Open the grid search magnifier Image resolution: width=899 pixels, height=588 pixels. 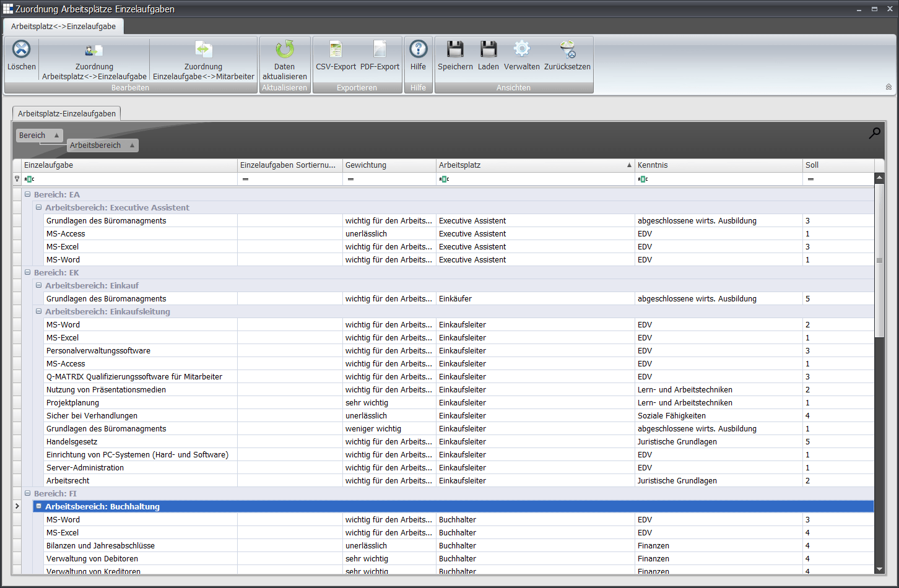coord(874,133)
